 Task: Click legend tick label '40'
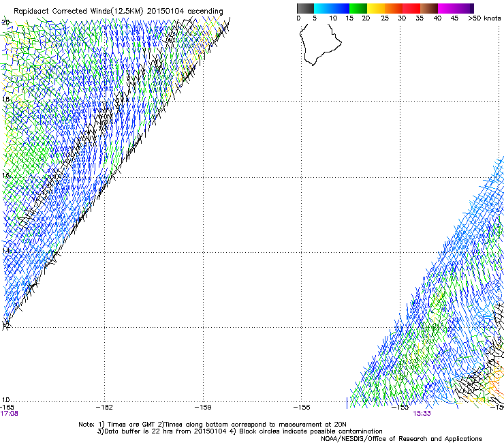click(437, 18)
